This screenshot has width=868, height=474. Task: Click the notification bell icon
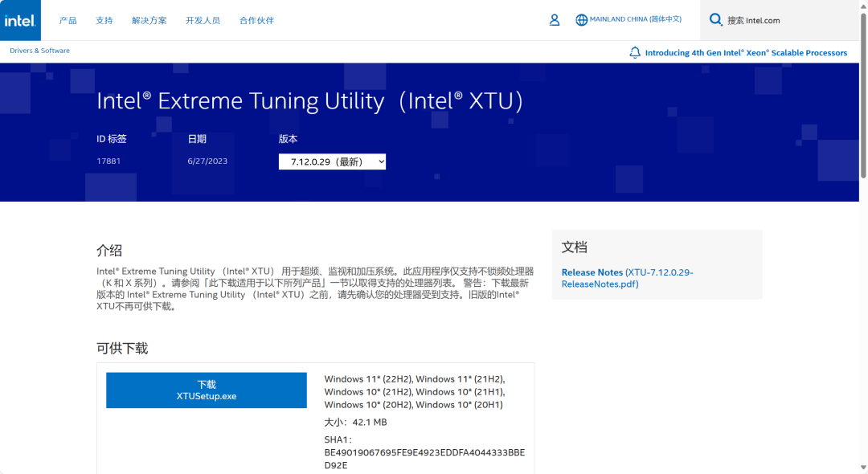coord(634,51)
